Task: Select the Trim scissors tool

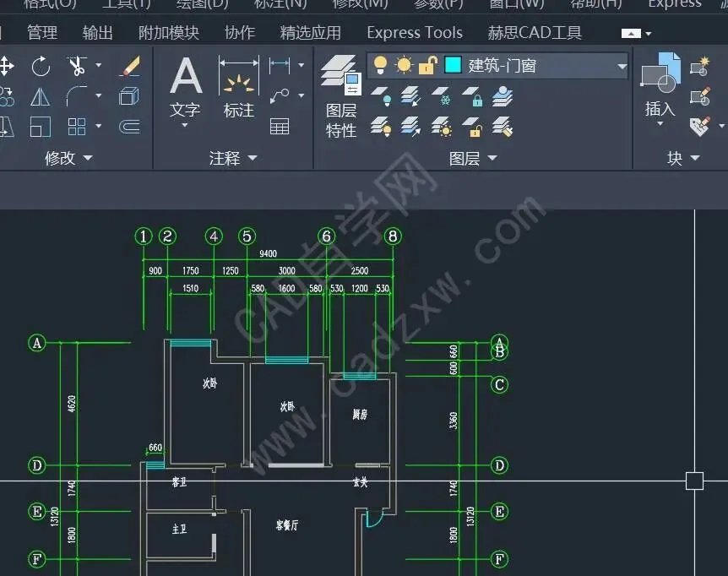Action: [x=77, y=66]
